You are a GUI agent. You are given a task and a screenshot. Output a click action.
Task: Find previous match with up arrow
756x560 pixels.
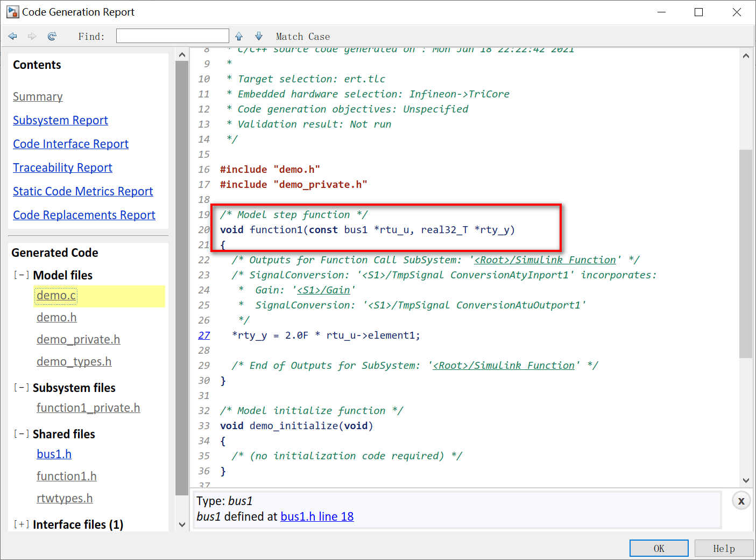click(239, 36)
